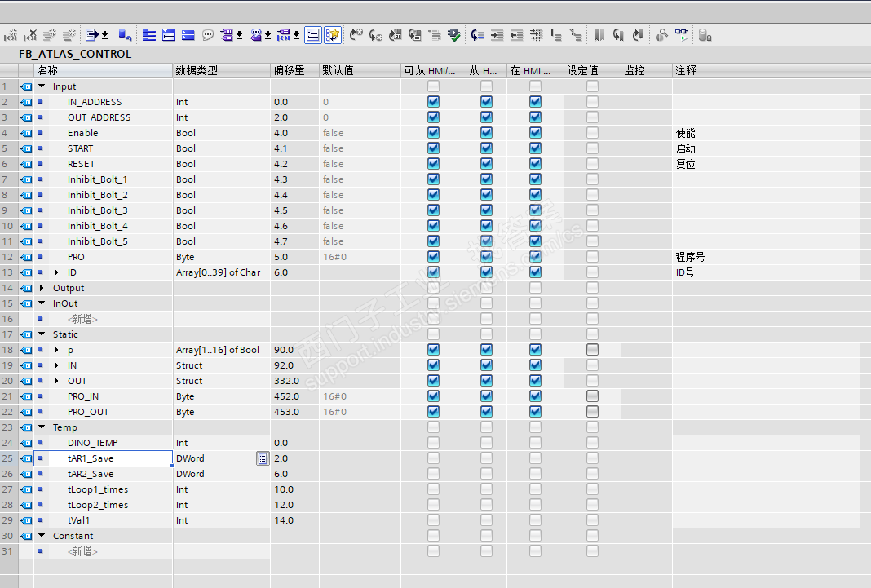Expand the IN struct in Static
Screen dimensions: 871x588
(x=56, y=365)
